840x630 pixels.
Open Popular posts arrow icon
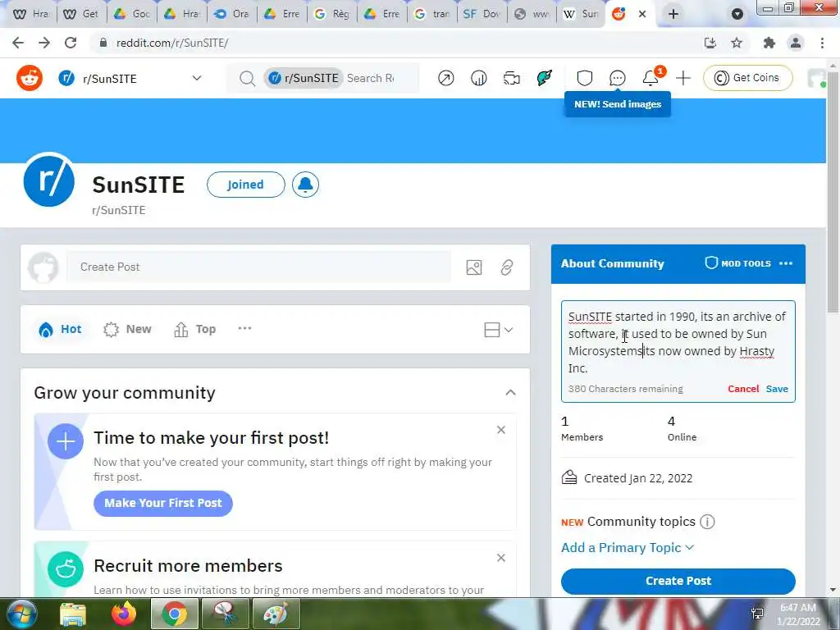(x=445, y=78)
